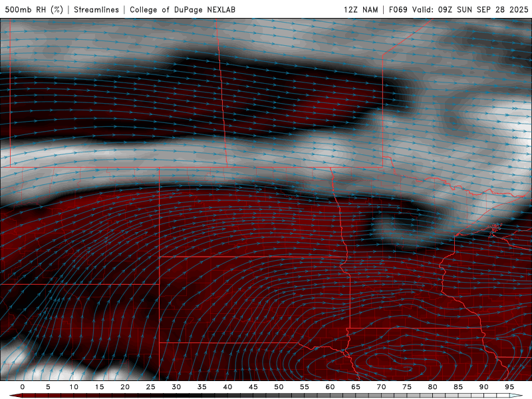Click the "65" value on the color scale
532x399 pixels.
(x=356, y=387)
